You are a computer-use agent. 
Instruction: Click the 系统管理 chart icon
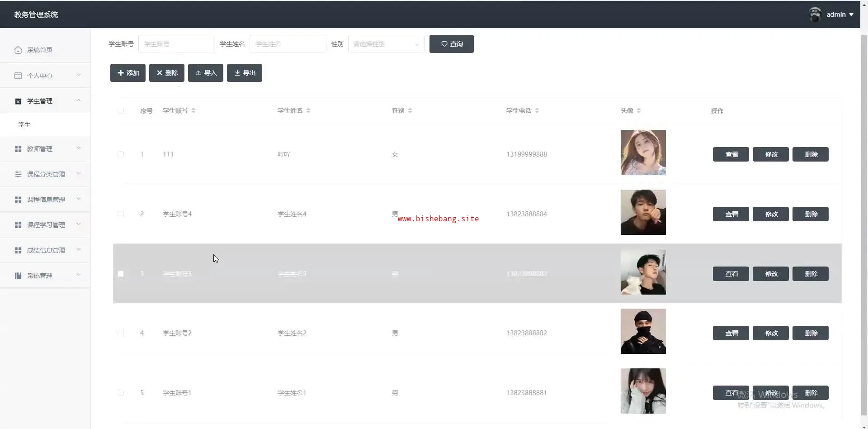point(18,276)
